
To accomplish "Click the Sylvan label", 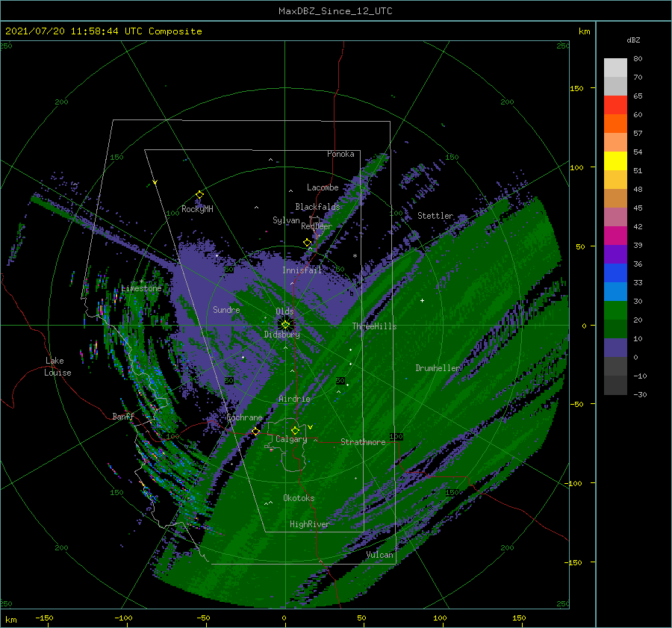I will pyautogui.click(x=286, y=220).
